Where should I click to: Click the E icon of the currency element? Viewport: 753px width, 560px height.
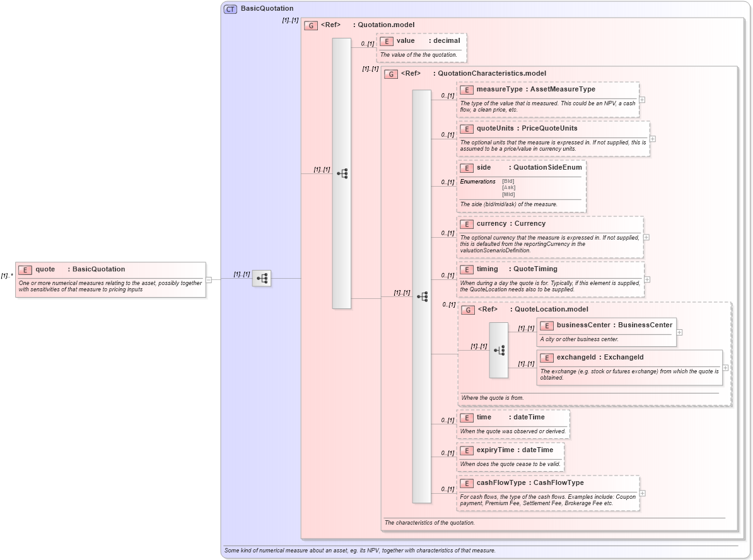466,225
